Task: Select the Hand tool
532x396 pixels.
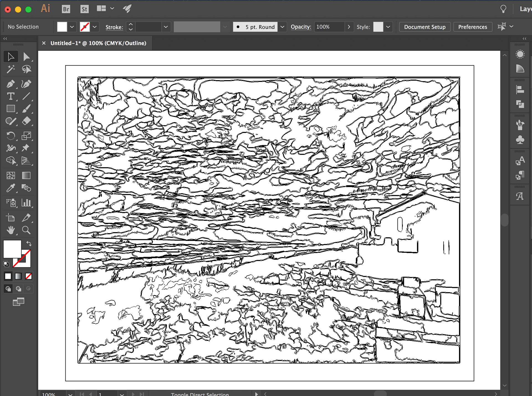Action: click(x=11, y=230)
